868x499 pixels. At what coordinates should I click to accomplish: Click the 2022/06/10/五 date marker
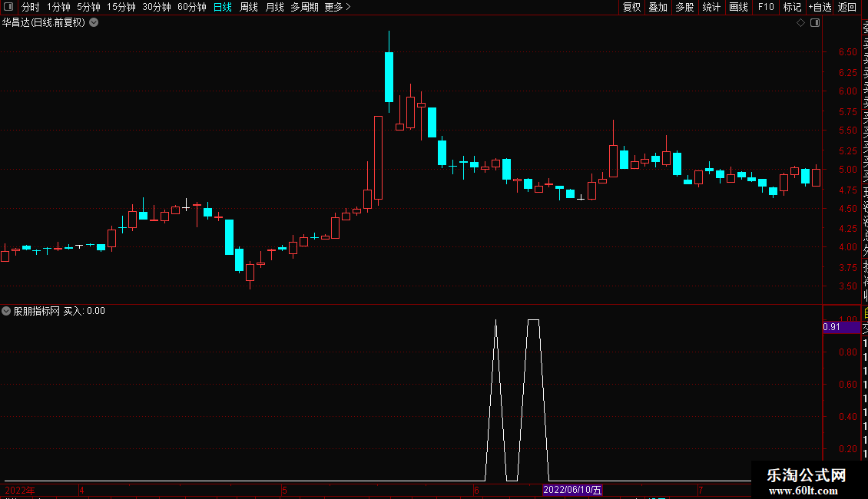point(571,490)
